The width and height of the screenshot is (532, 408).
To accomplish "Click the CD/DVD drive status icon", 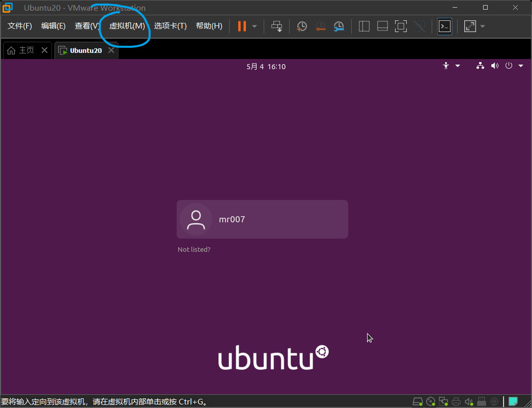I will pyautogui.click(x=431, y=401).
